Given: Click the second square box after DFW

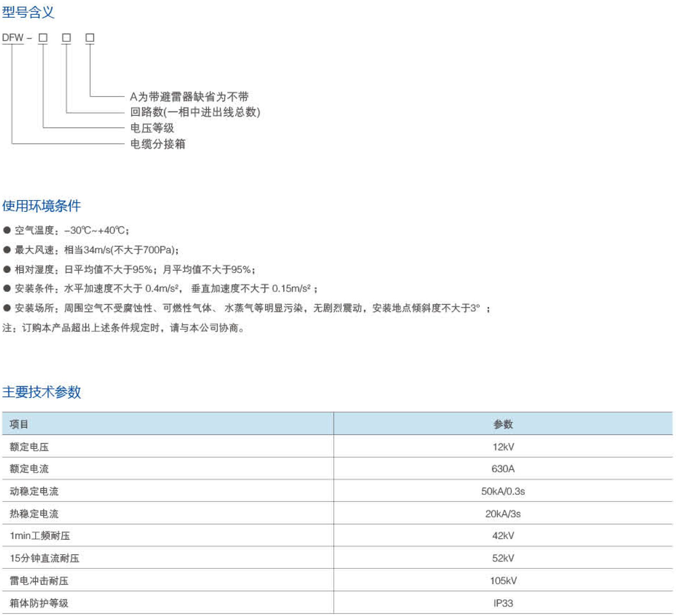Looking at the screenshot, I should (x=67, y=38).
